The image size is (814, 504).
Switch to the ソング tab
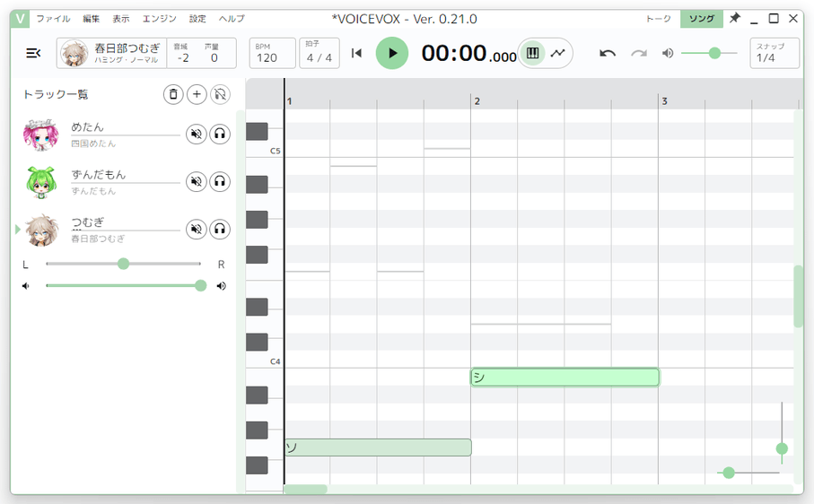point(701,19)
